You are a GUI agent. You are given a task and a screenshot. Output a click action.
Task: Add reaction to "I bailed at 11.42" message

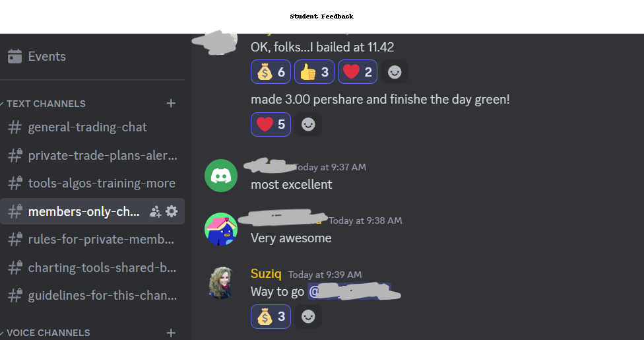pyautogui.click(x=395, y=72)
